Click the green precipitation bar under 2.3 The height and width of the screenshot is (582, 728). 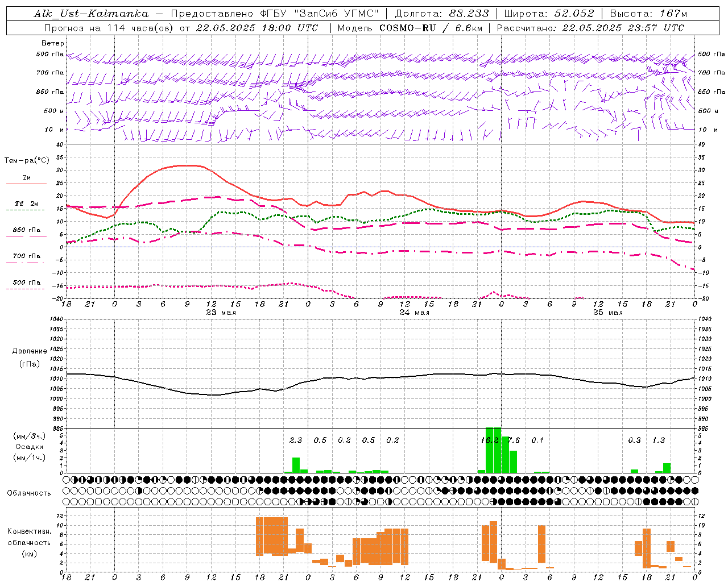pyautogui.click(x=296, y=465)
